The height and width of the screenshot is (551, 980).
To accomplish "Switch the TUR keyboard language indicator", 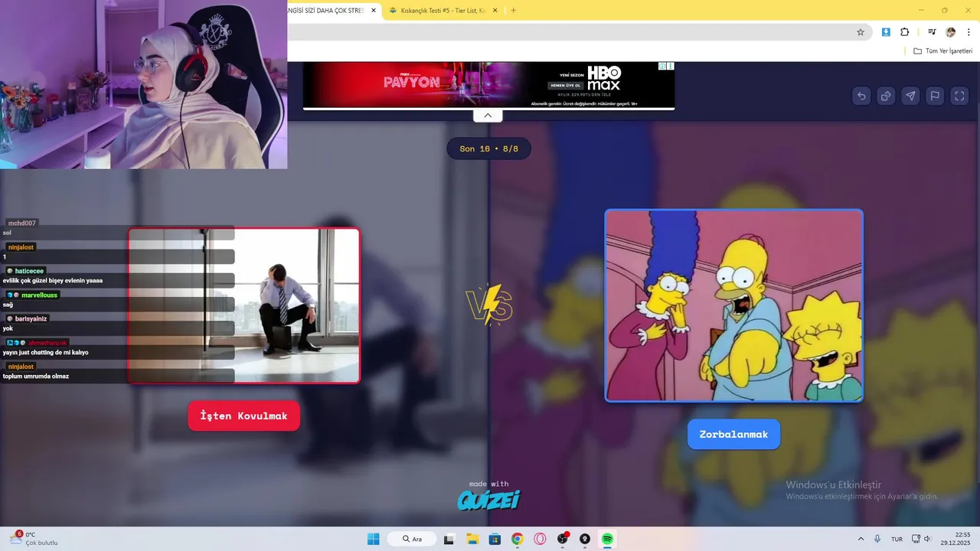I will 897,539.
